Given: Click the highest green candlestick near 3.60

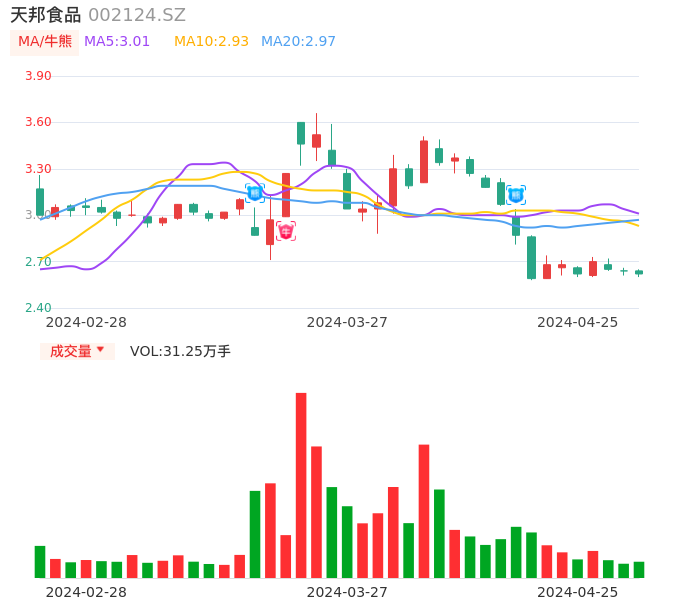Looking at the screenshot, I should (301, 133).
